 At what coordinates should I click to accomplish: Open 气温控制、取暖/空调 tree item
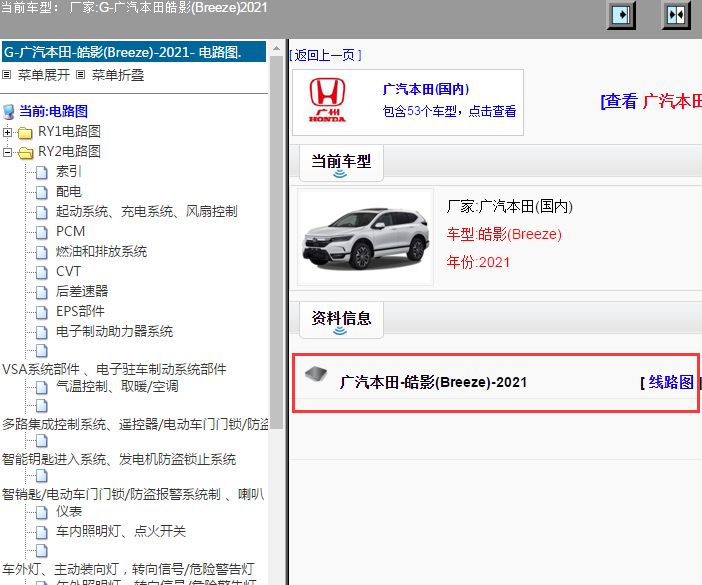[117, 386]
